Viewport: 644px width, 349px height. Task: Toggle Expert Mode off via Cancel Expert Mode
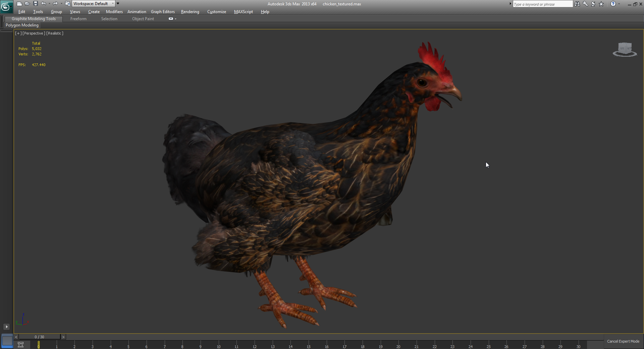click(623, 341)
